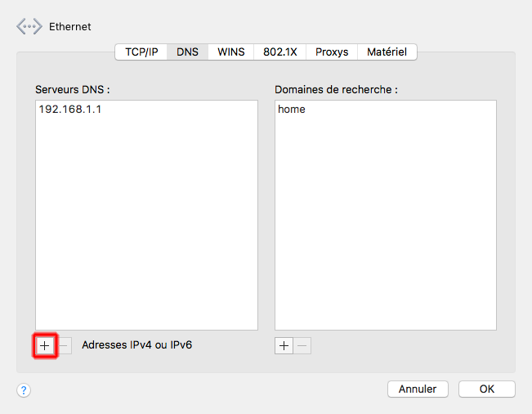
Task: Open the Matériel tab
Action: click(x=387, y=52)
